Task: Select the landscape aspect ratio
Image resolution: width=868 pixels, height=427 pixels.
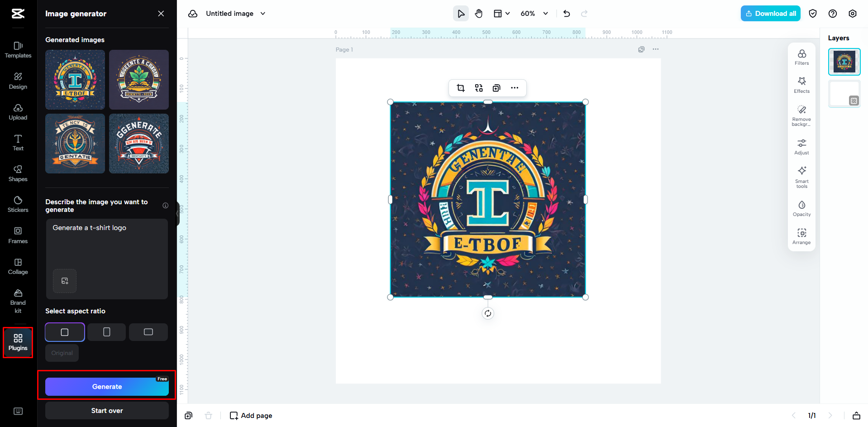Action: click(x=148, y=332)
